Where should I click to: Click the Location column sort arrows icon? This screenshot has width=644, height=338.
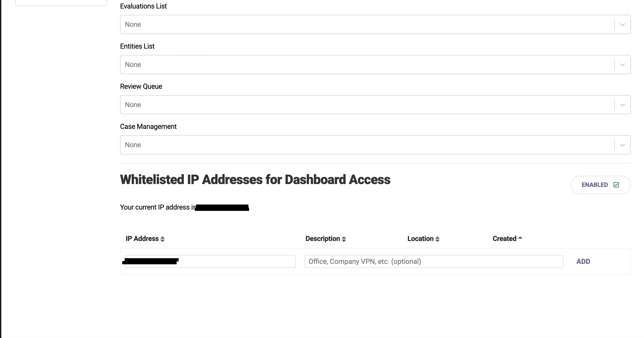(437, 239)
